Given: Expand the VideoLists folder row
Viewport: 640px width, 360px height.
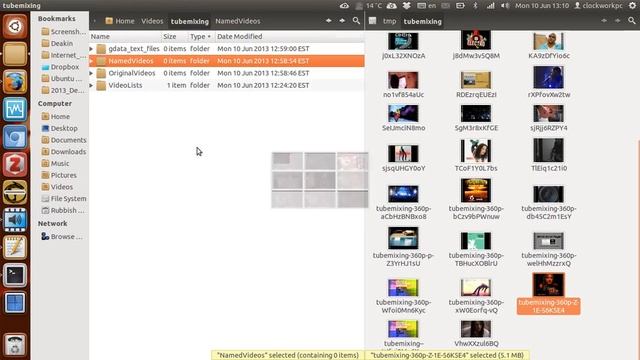Looking at the screenshot, I should 91,85.
